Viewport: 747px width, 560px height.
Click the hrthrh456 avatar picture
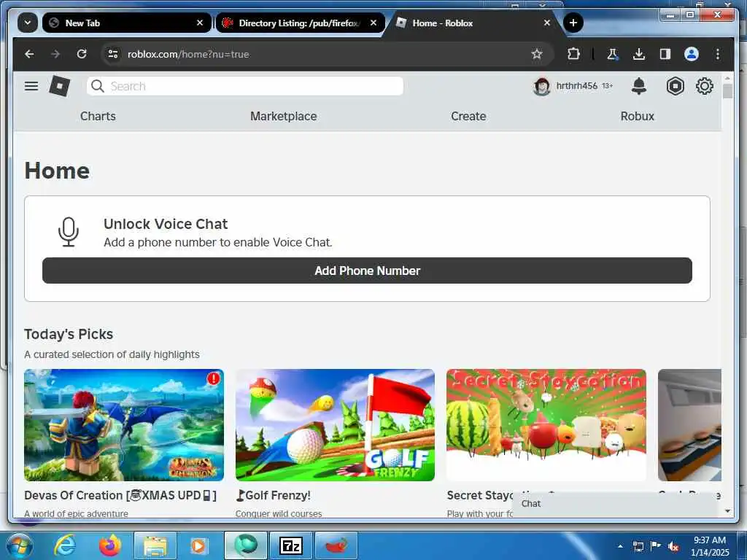[542, 86]
